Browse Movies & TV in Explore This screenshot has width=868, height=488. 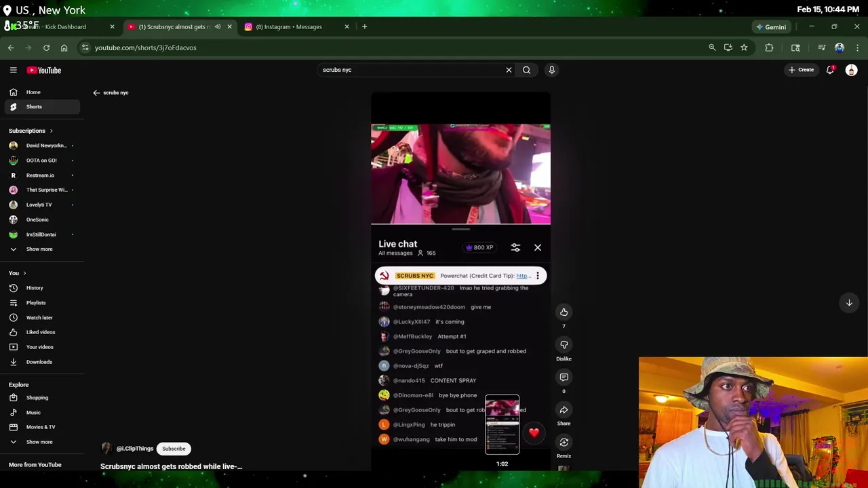(41, 427)
